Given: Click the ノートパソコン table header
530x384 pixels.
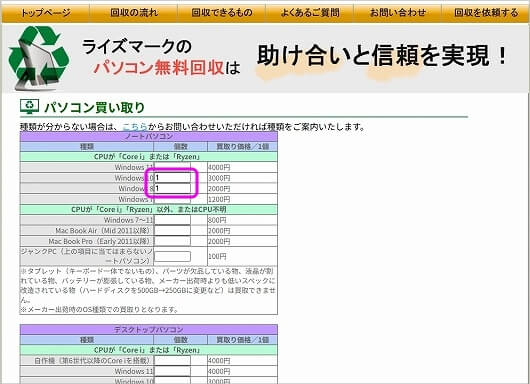Looking at the screenshot, I should pos(149,137).
